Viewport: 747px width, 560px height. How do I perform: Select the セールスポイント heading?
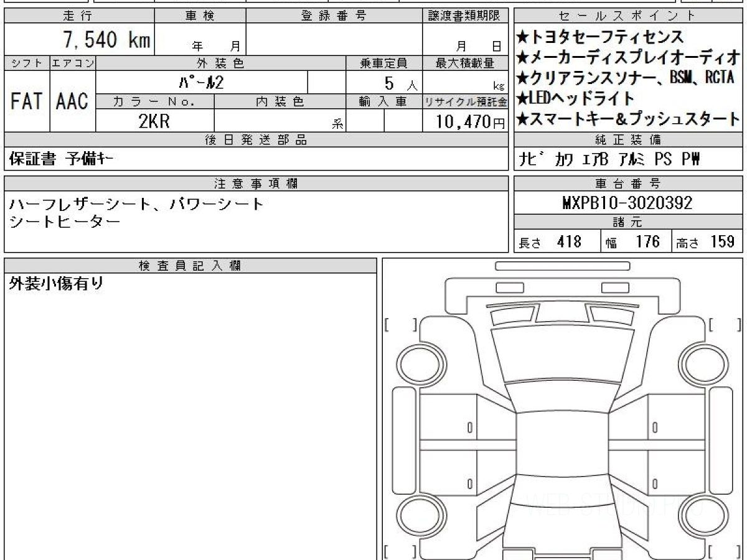click(629, 17)
